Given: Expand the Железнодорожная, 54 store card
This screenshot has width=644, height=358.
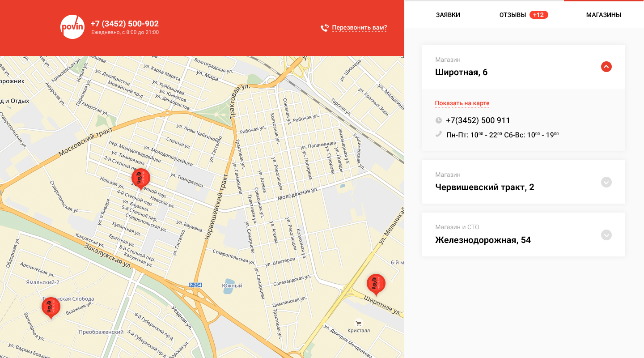Looking at the screenshot, I should [606, 235].
